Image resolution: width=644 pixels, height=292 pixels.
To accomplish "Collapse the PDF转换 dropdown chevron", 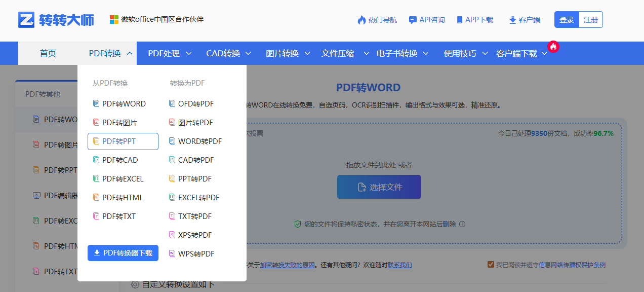I will pyautogui.click(x=130, y=53).
